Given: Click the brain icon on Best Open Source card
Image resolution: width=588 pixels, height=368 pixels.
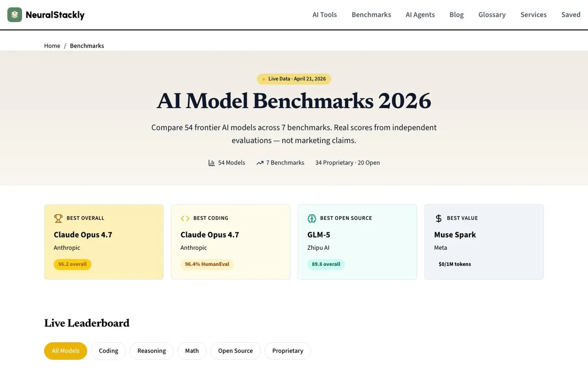Looking at the screenshot, I should coord(312,218).
